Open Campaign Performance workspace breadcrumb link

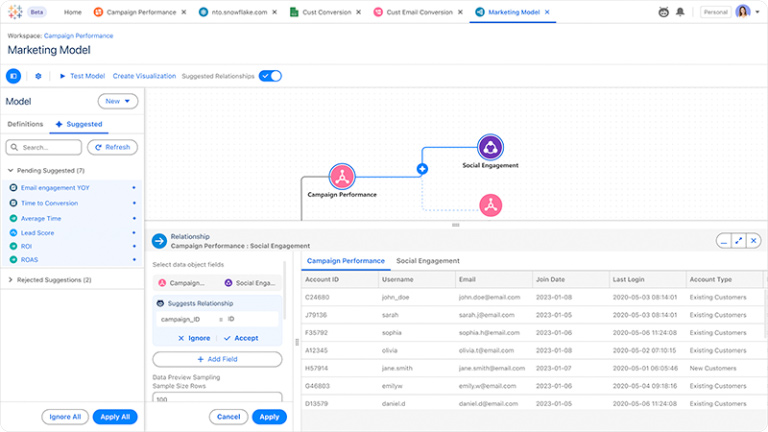[78, 36]
